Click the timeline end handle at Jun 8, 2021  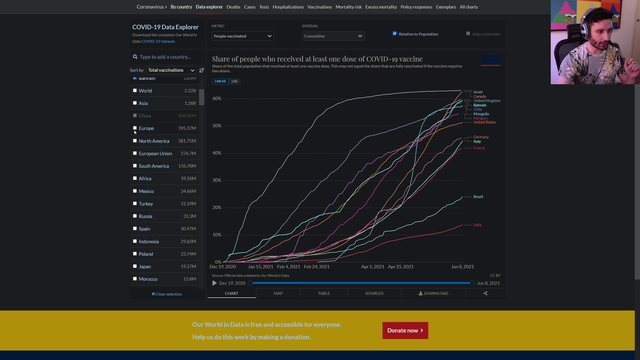click(x=472, y=283)
